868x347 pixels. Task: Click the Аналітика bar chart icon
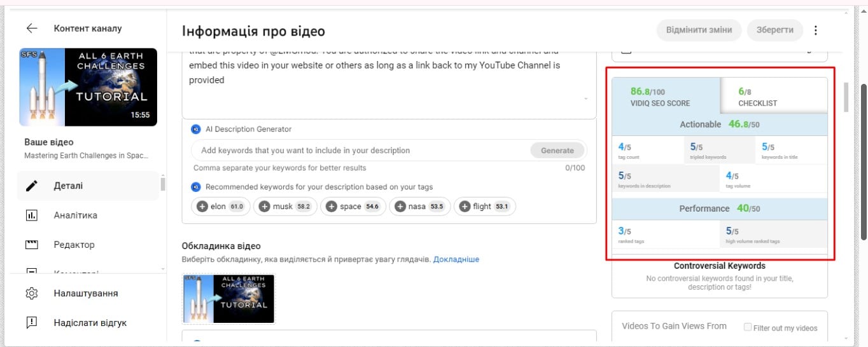pyautogui.click(x=32, y=215)
